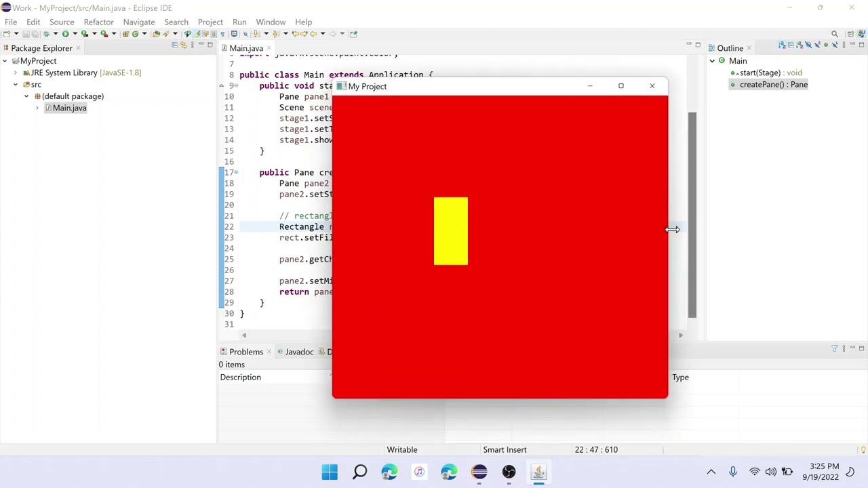The height and width of the screenshot is (488, 868).
Task: Maximize the Package Explorer panel
Action: click(x=210, y=45)
